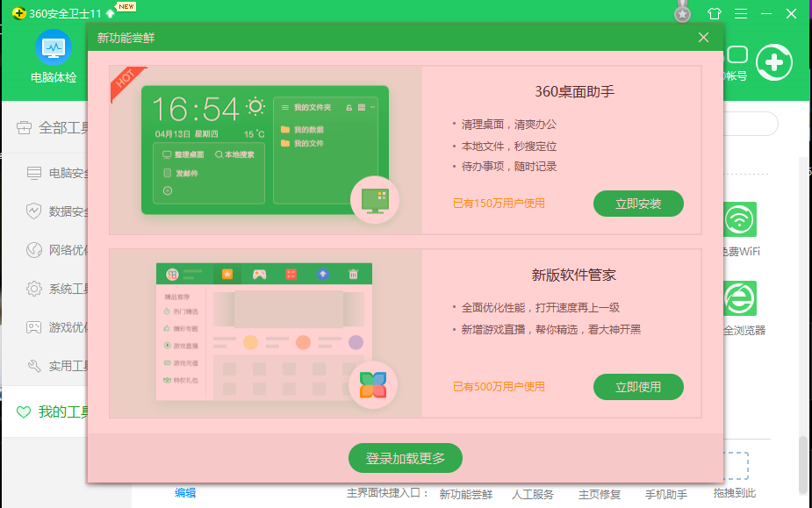
Task: Open the secure browser tool icon
Action: (739, 298)
